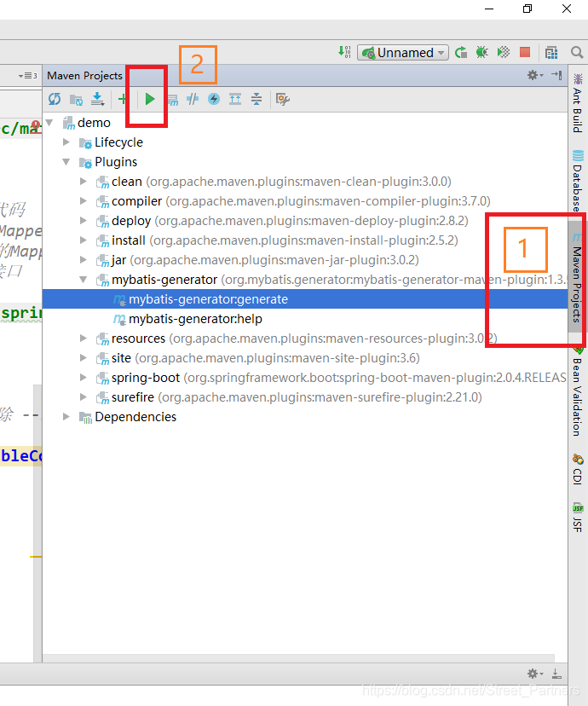The width and height of the screenshot is (588, 706).
Task: Open Database side tab
Action: pos(577,181)
